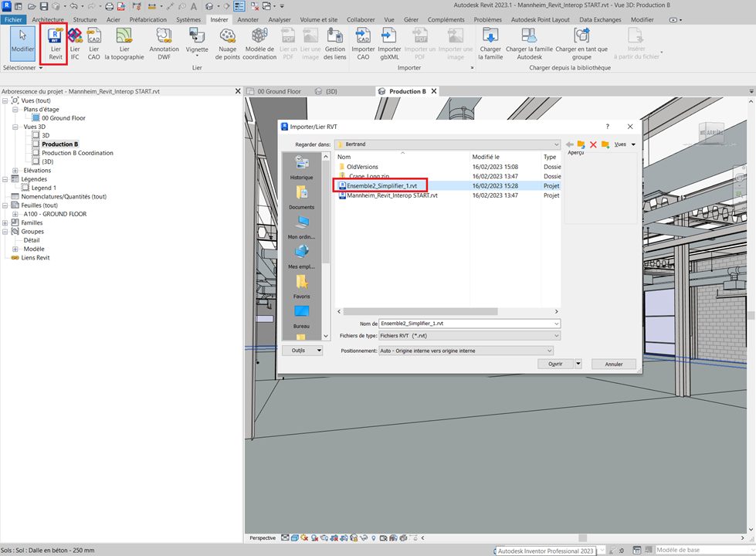Select Legend 1 in project browser

click(43, 188)
